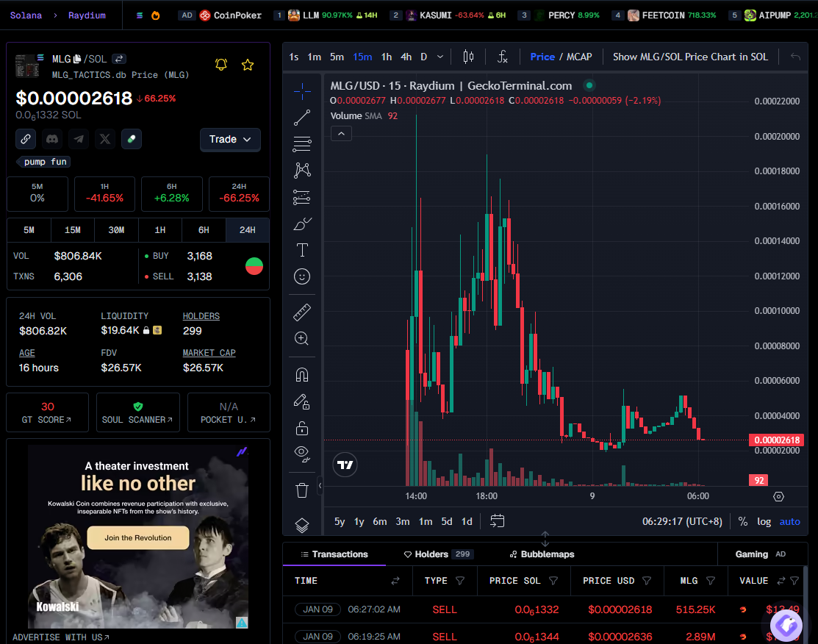Image resolution: width=818 pixels, height=644 pixels.
Task: Click Show MLG/SOL Price Chart in SOL
Action: 690,57
